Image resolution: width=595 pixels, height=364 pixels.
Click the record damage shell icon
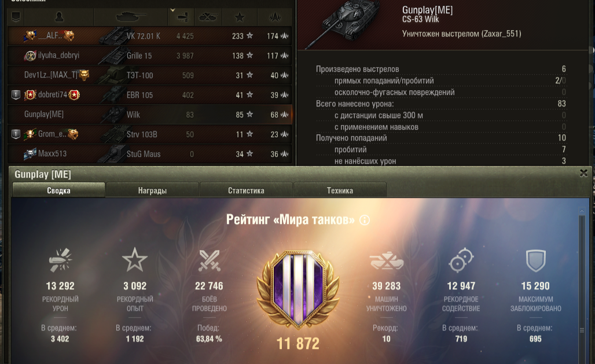pyautogui.click(x=60, y=260)
